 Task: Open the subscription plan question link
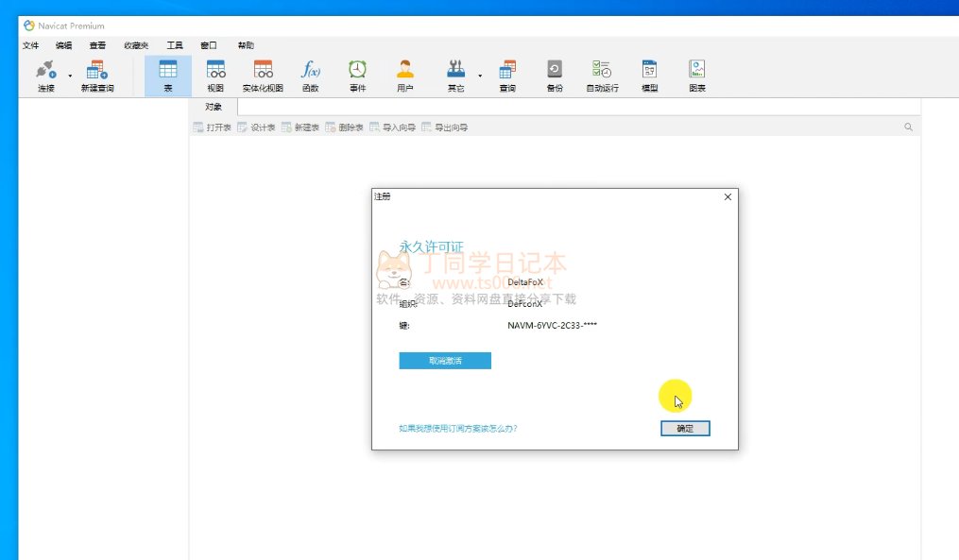[x=458, y=429]
